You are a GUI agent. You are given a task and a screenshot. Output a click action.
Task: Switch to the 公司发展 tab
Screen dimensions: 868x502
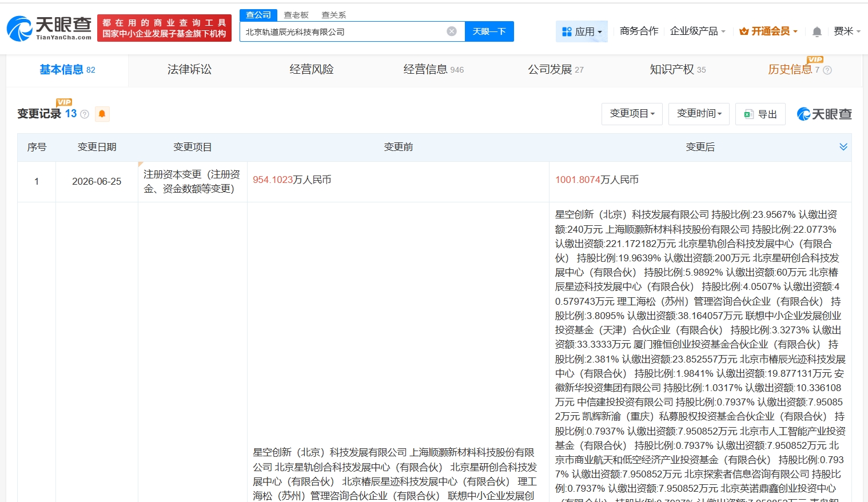coord(556,70)
